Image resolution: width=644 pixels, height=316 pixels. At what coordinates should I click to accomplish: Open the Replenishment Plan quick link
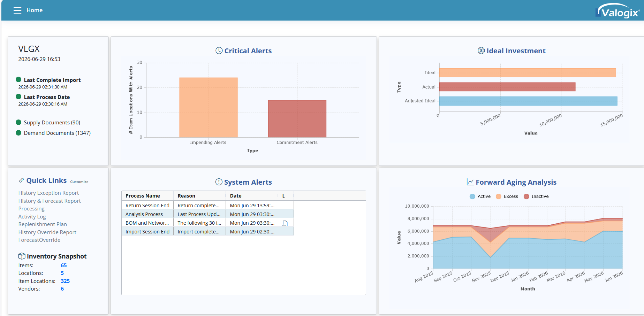(x=43, y=224)
